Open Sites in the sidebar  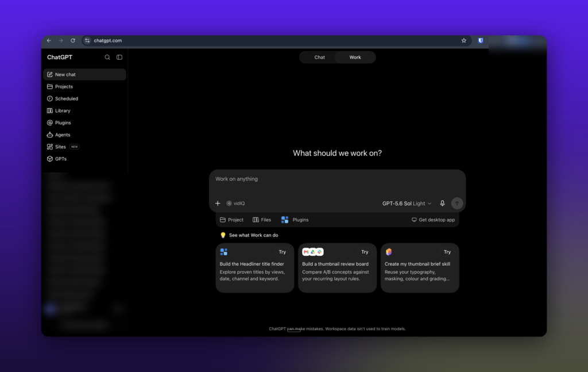click(x=85, y=147)
